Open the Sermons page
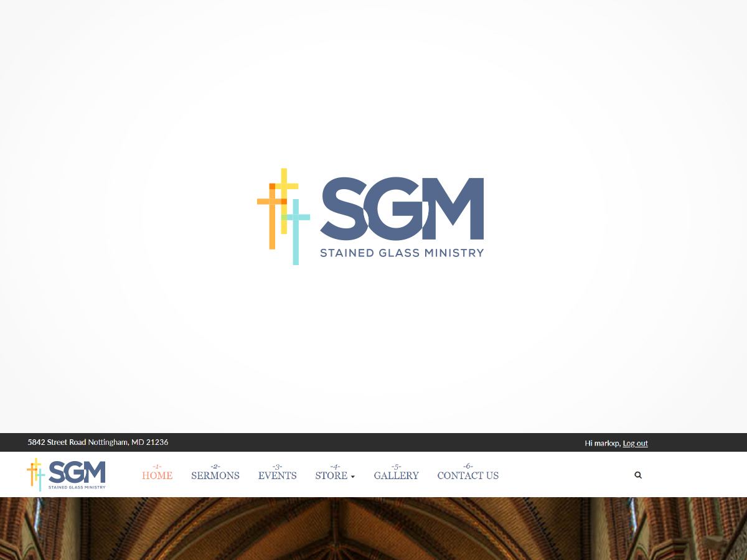This screenshot has width=747, height=560. pos(215,475)
